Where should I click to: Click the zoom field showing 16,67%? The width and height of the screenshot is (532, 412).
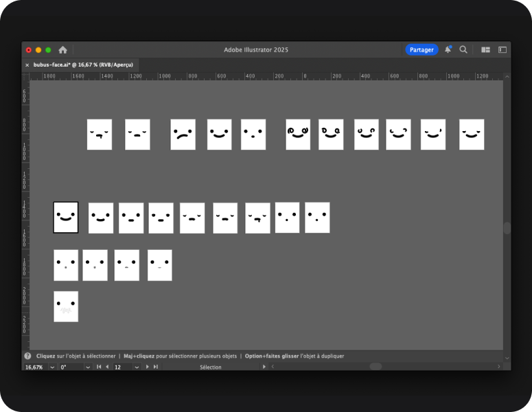pos(36,367)
